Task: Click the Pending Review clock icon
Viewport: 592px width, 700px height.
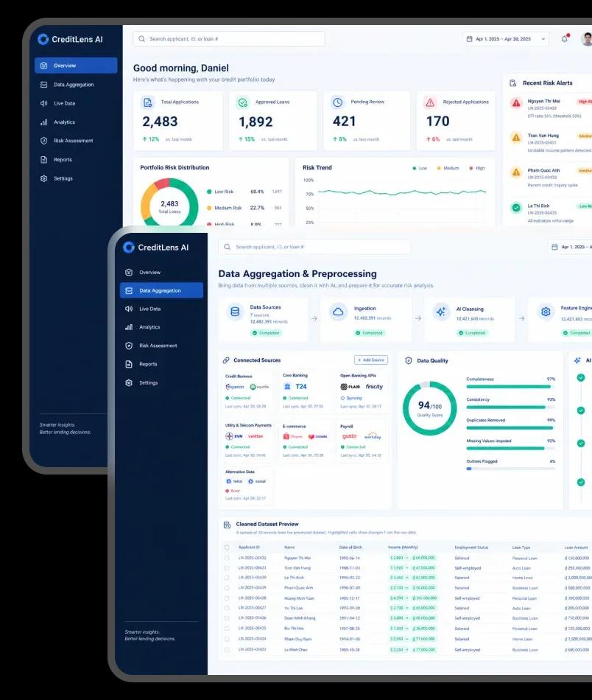Action: tap(338, 102)
